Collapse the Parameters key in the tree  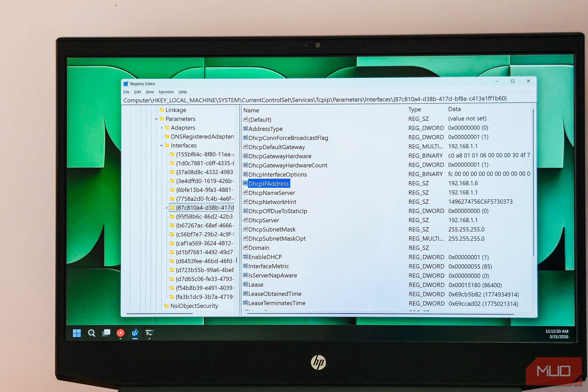(x=157, y=119)
